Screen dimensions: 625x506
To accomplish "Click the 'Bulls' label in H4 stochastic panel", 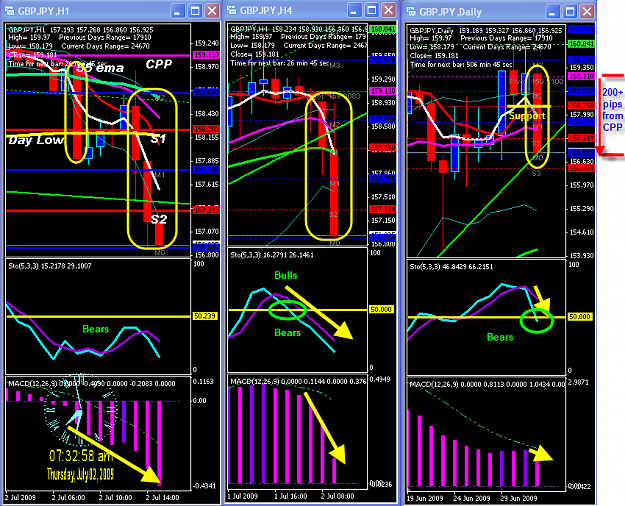I will [x=286, y=276].
